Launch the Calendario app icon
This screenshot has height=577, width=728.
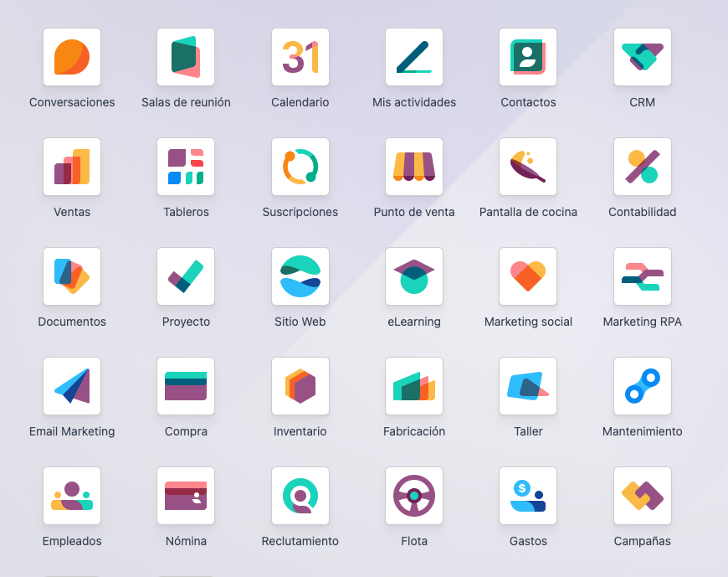click(300, 57)
